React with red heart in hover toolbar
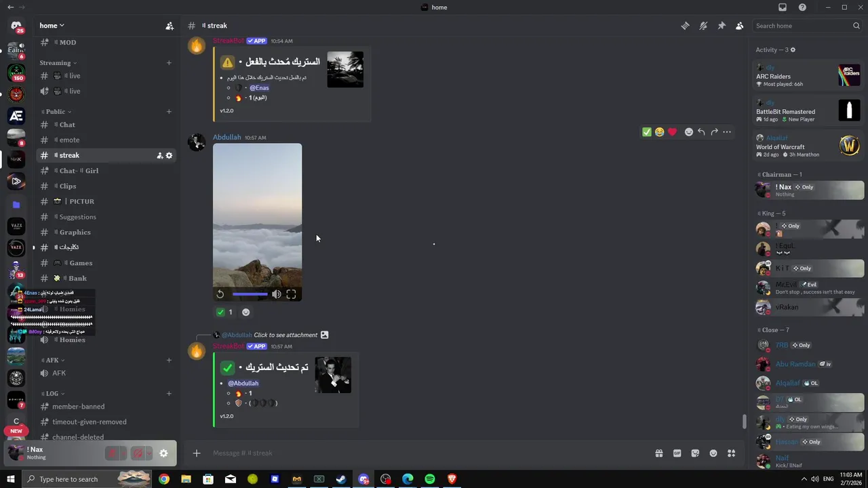Screen dimensions: 868x488 (x=672, y=132)
